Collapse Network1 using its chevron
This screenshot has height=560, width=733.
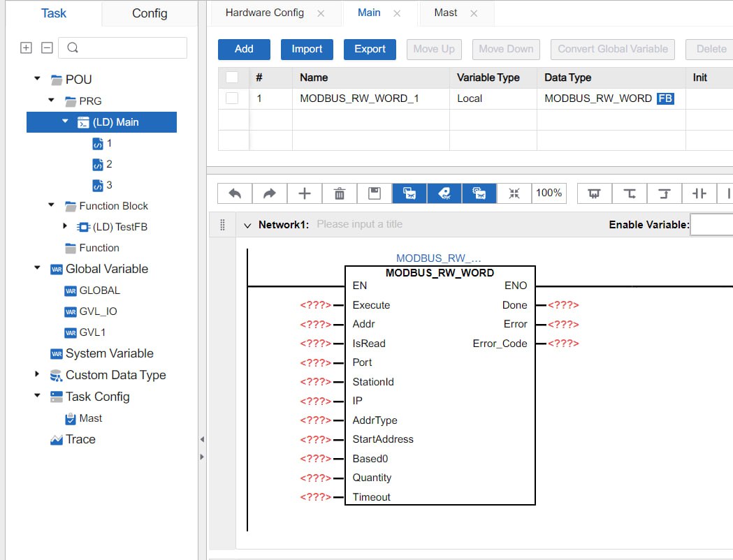247,225
